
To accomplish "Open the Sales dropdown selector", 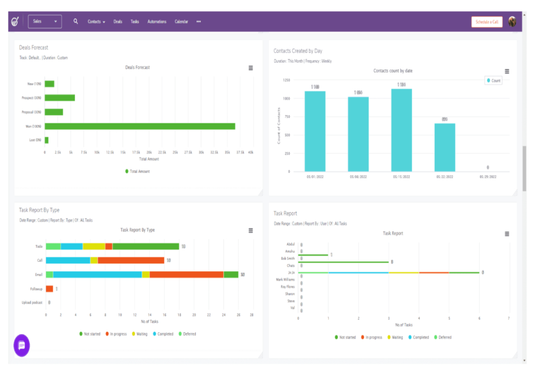I will tap(45, 21).
